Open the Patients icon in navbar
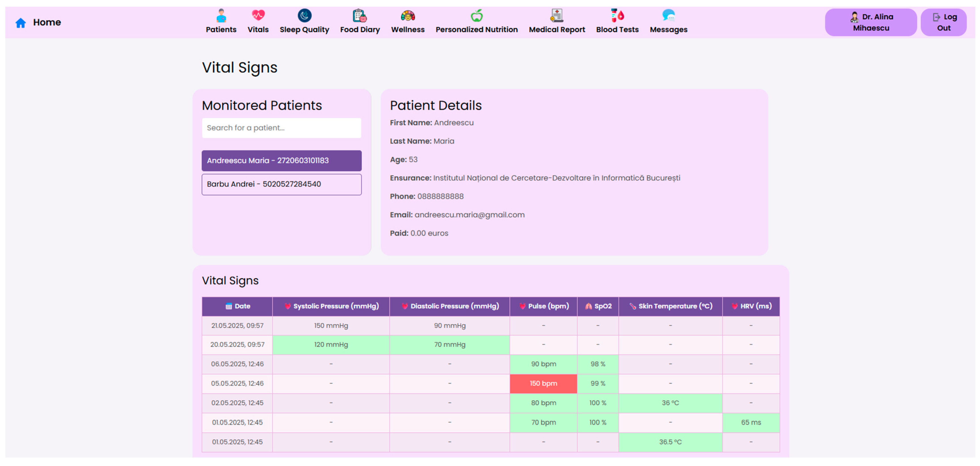Screen dimensions: 980x466 click(x=221, y=16)
